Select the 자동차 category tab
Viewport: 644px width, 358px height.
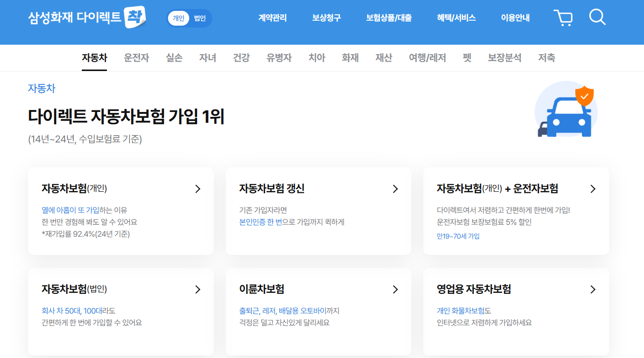click(95, 58)
